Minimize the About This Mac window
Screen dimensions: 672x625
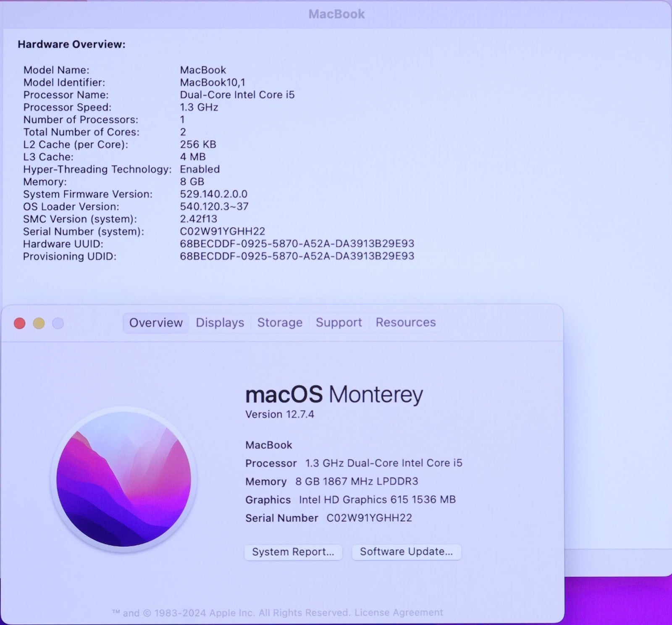coord(39,323)
